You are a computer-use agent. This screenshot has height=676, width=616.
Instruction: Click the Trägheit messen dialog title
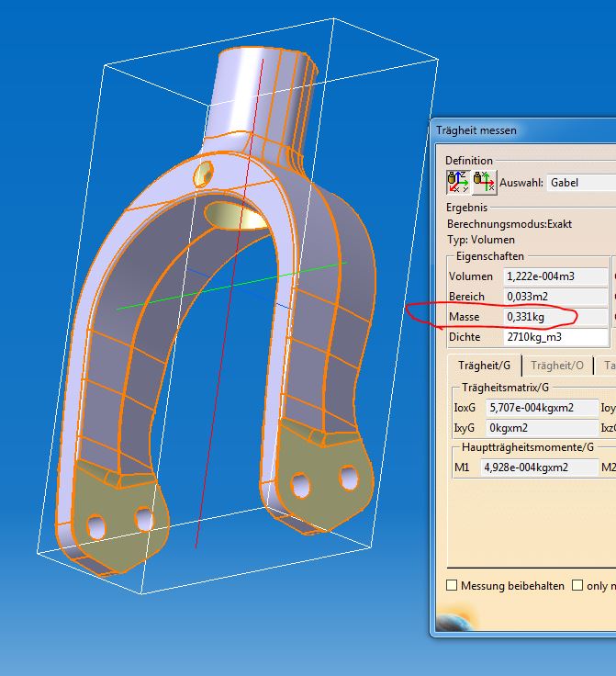476,130
